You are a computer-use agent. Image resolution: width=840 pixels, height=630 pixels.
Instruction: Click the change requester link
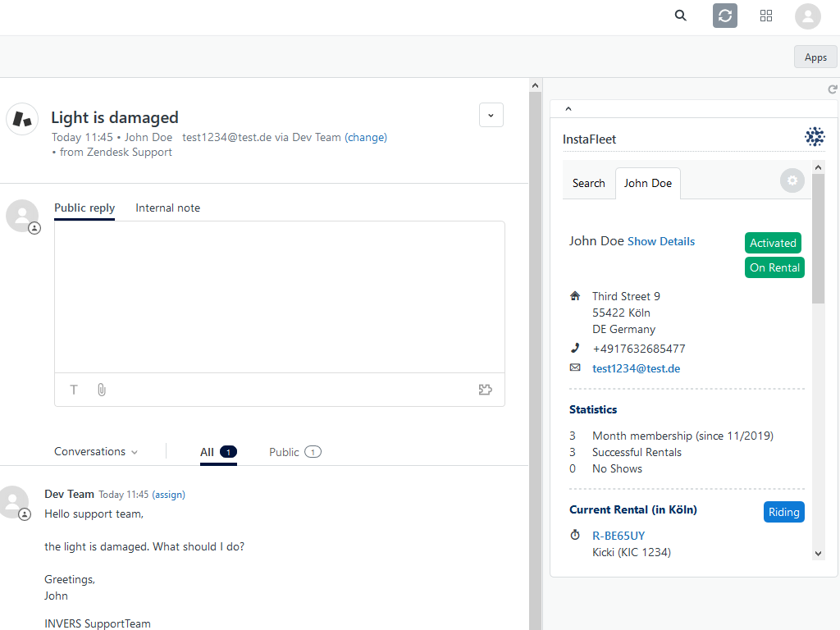point(366,138)
